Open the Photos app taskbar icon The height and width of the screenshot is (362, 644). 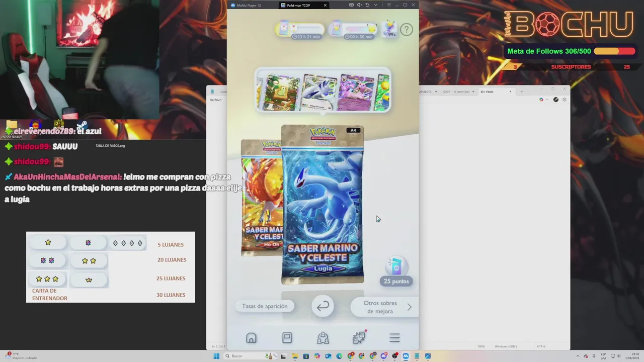[428, 356]
